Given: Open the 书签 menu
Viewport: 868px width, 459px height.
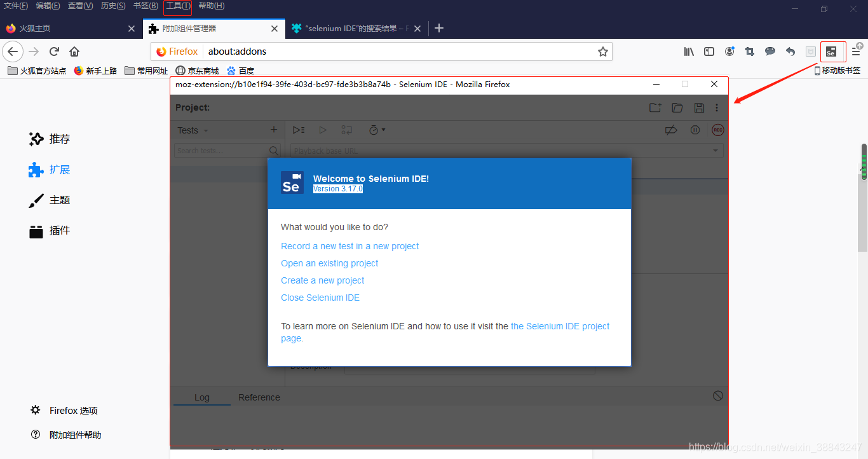Looking at the screenshot, I should [146, 6].
